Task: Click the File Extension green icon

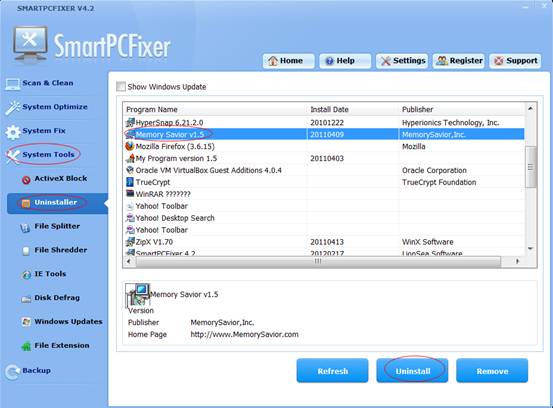Action: (x=26, y=347)
